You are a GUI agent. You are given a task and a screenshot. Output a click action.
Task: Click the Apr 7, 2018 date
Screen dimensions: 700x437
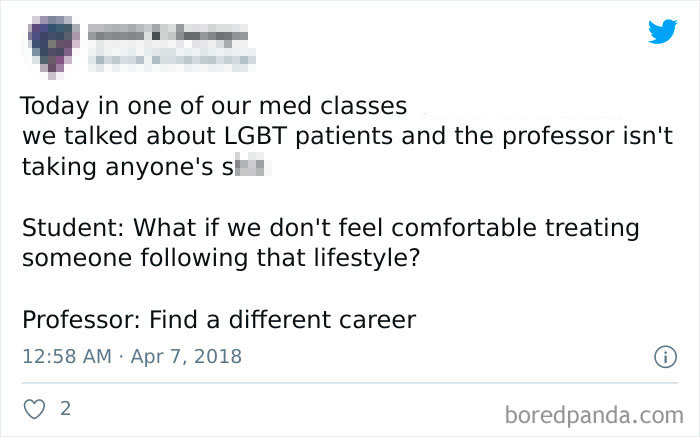[x=186, y=357]
